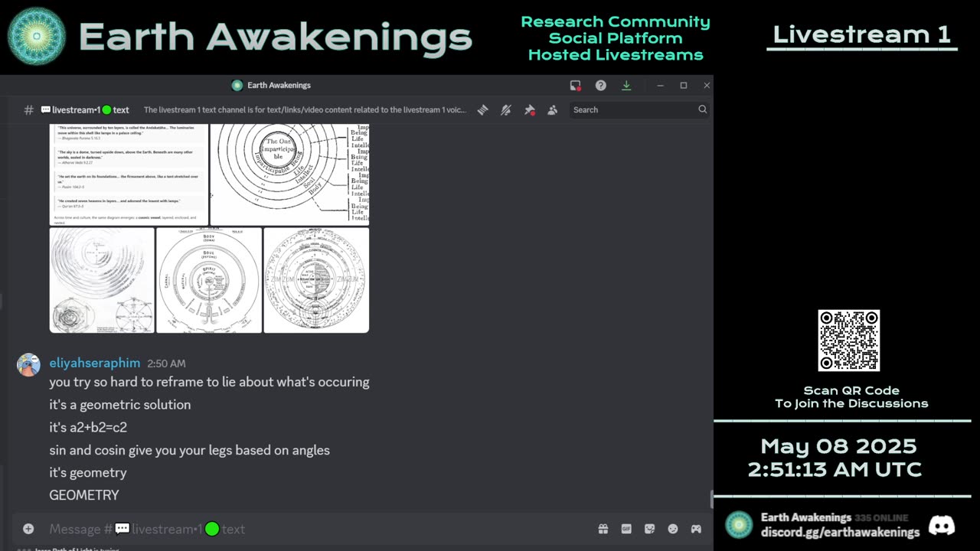Image resolution: width=980 pixels, height=551 pixels.
Task: Open the Threads icon in channel header
Action: pyautogui.click(x=483, y=109)
